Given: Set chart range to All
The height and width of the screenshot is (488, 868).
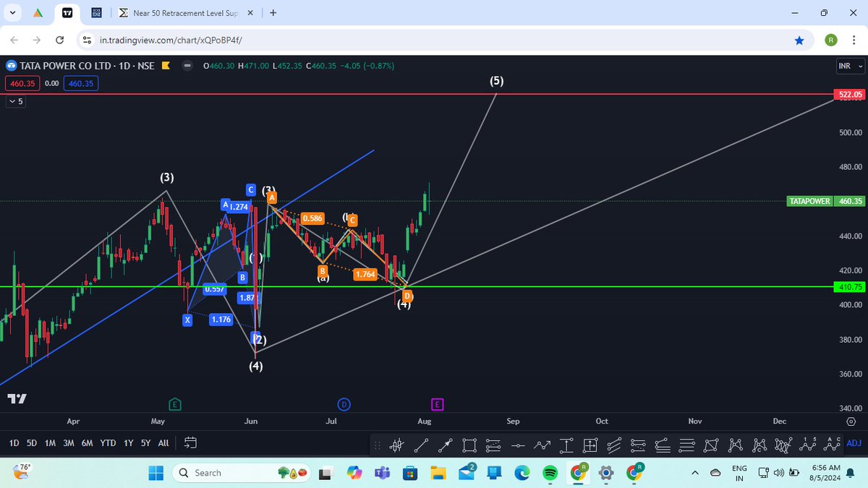Looking at the screenshot, I should pos(163,442).
